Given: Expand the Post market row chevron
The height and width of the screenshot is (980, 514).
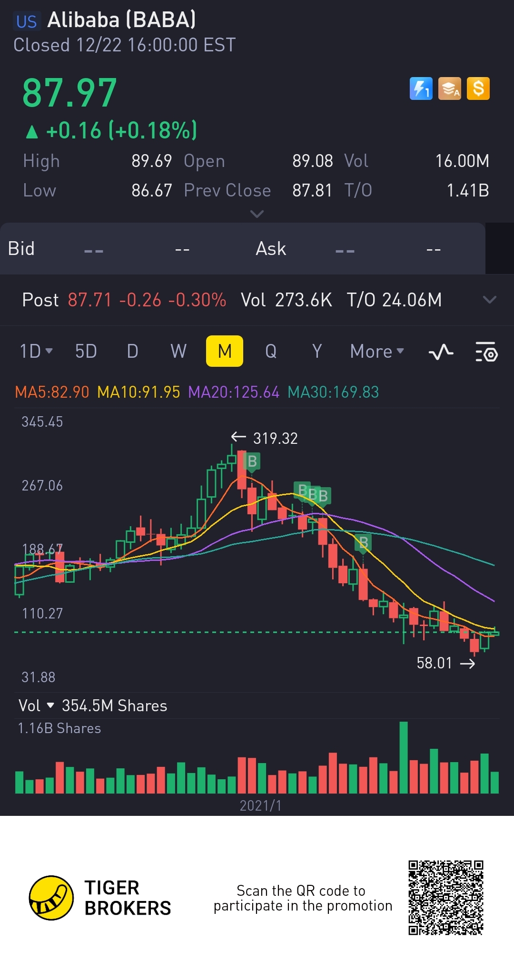Looking at the screenshot, I should point(490,300).
